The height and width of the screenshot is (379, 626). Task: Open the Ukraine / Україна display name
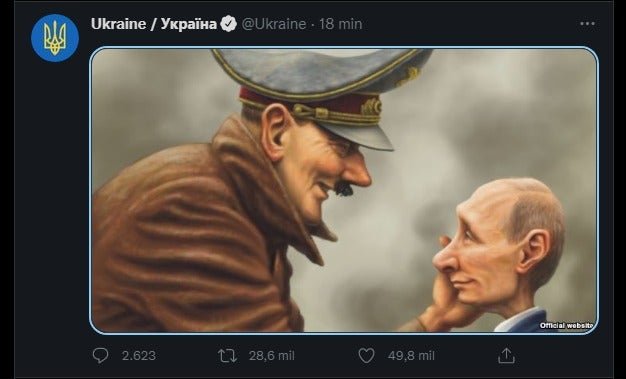[x=154, y=24]
